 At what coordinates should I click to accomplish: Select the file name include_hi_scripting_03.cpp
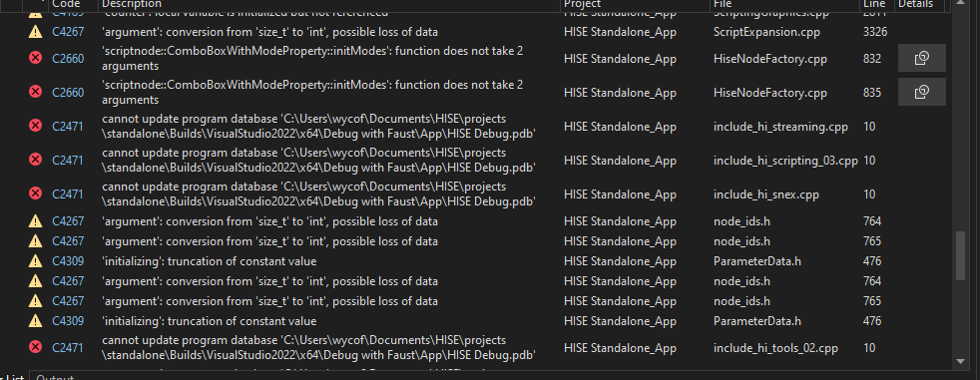[x=785, y=160]
